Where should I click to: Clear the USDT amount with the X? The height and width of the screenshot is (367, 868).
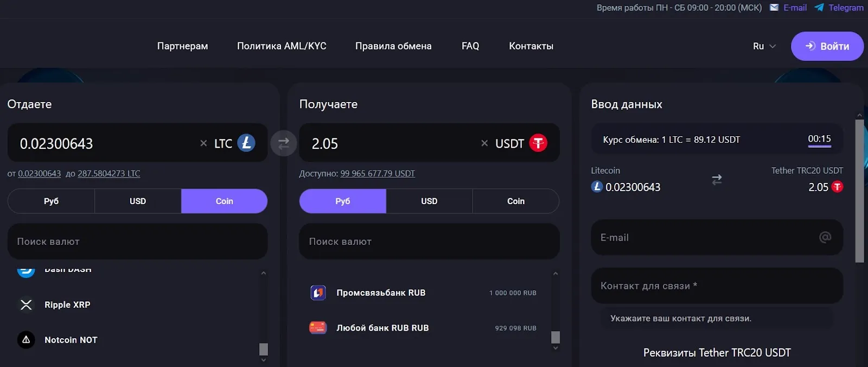click(484, 143)
